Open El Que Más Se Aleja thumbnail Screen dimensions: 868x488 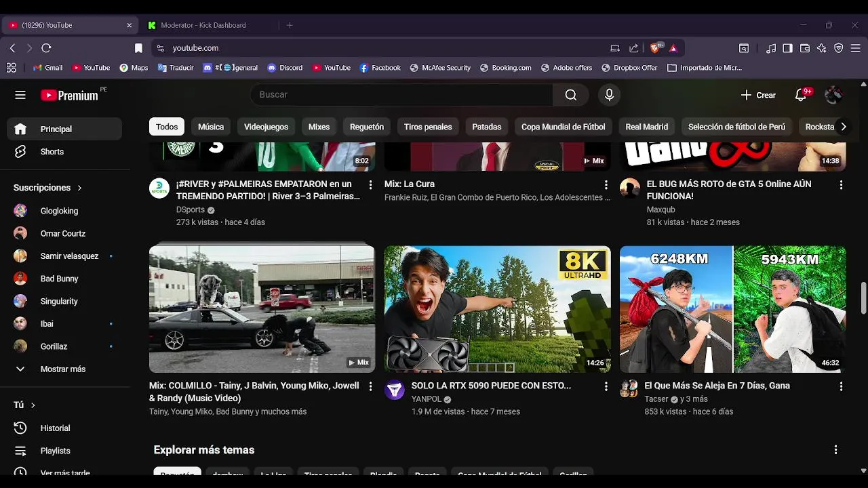point(733,309)
